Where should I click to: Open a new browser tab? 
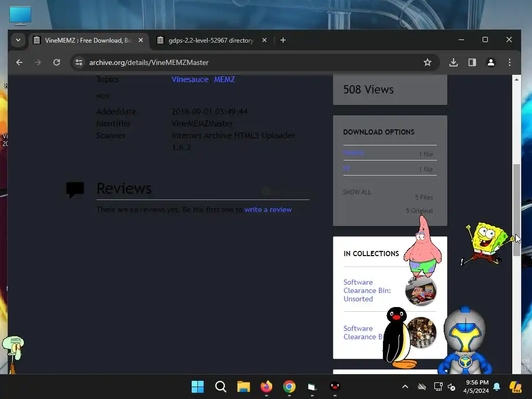(x=283, y=40)
